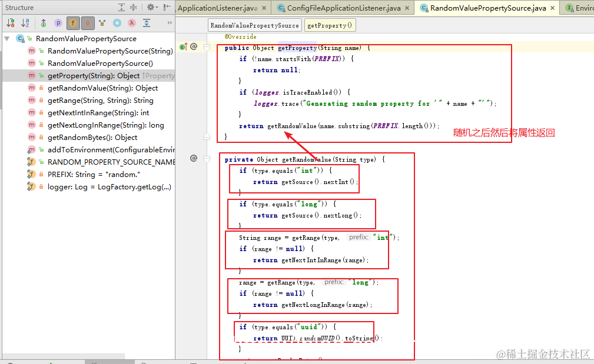The height and width of the screenshot is (364, 594).
Task: Click PREFIX in name.startsWith(PREFIX)
Action: click(327, 59)
